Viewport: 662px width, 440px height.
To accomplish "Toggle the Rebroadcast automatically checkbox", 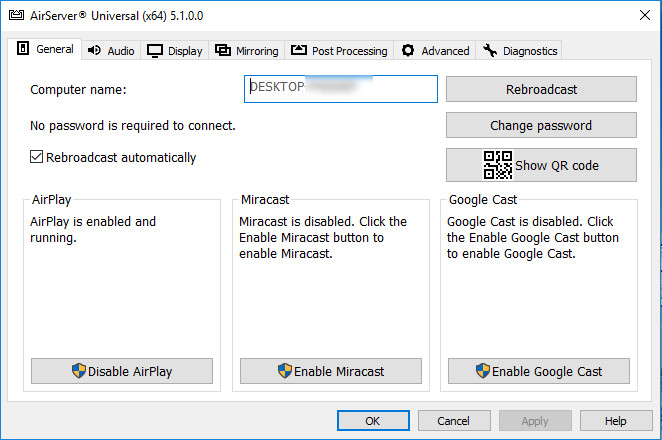I will [x=36, y=157].
